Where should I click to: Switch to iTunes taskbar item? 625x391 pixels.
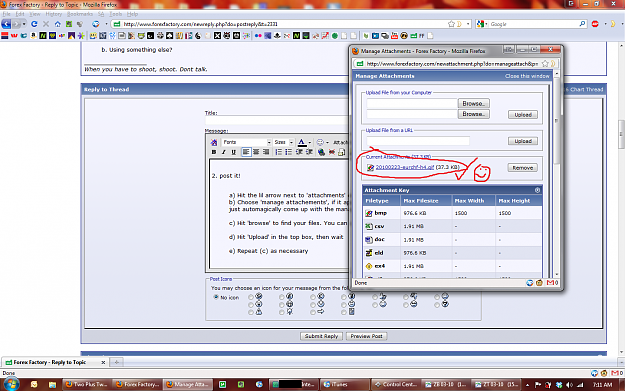345,384
